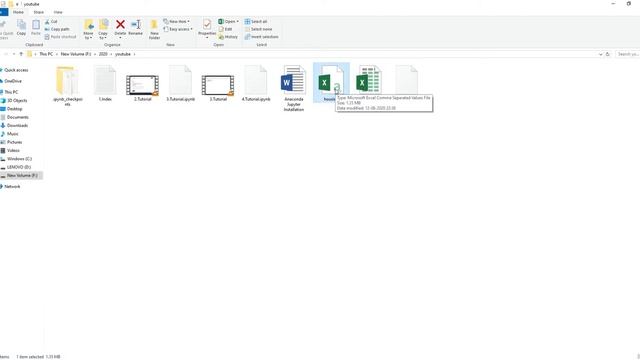640x360 pixels.
Task: Click New Volume (F:) in the breadcrumb
Action: (x=76, y=54)
